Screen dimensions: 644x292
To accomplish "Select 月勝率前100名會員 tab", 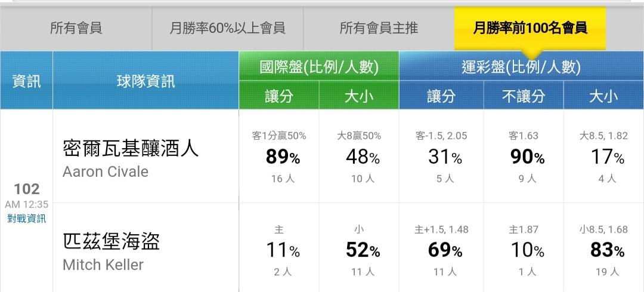I will click(x=530, y=28).
